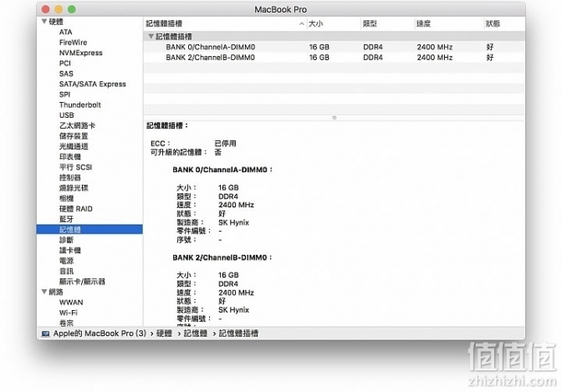Click the 已停用 ECC value
Viewport: 562px width, 392px height.
point(225,143)
